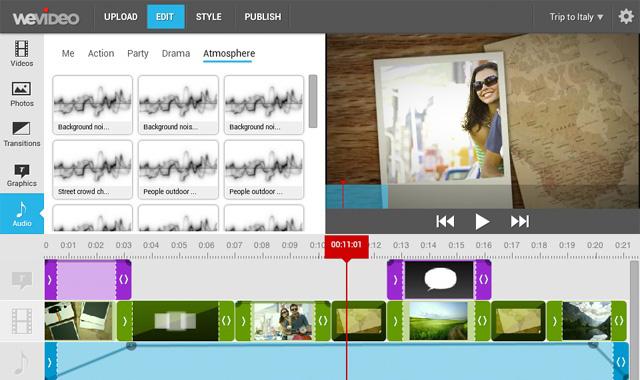Select third Background noise audio clip

click(264, 105)
